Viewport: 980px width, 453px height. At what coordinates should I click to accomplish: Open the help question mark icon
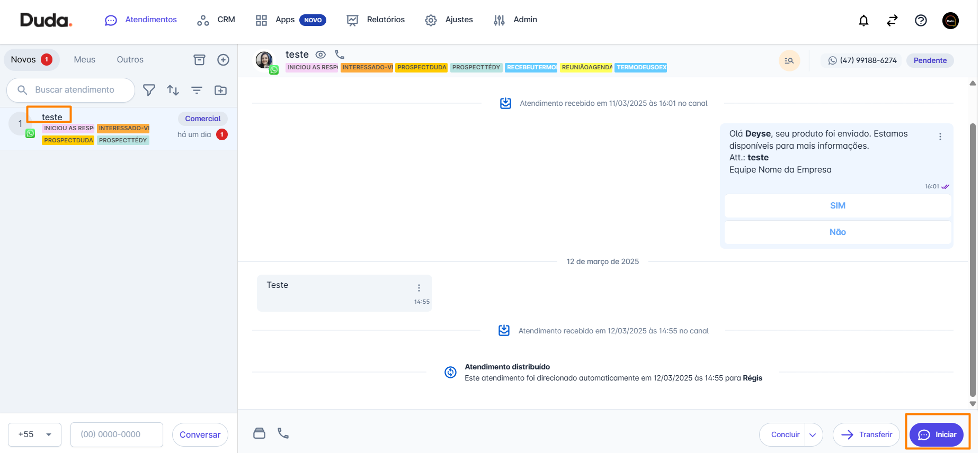921,21
